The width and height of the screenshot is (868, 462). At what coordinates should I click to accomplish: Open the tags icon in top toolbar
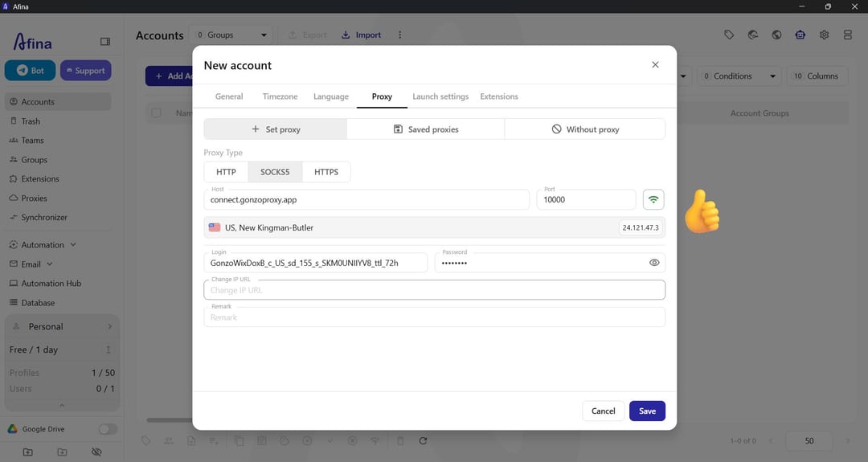[729, 35]
